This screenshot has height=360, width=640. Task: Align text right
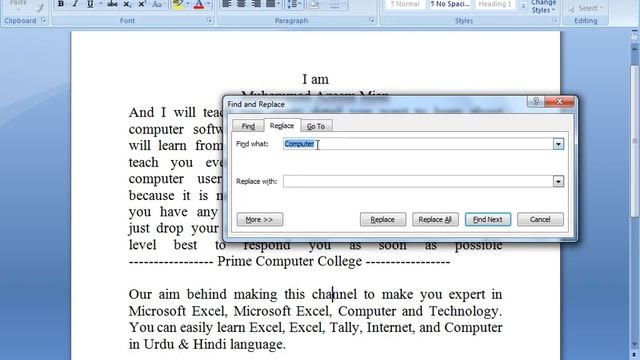pos(256,4)
